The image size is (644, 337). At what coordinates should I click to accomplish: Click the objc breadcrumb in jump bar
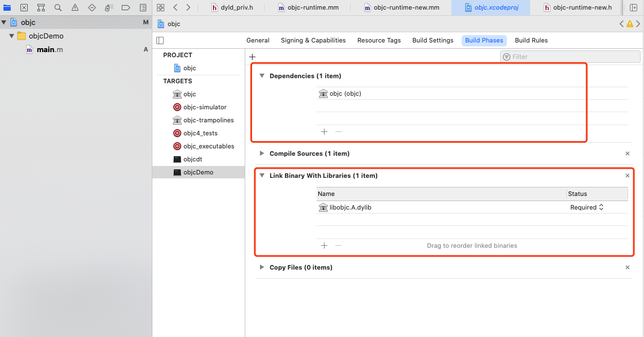tap(173, 24)
